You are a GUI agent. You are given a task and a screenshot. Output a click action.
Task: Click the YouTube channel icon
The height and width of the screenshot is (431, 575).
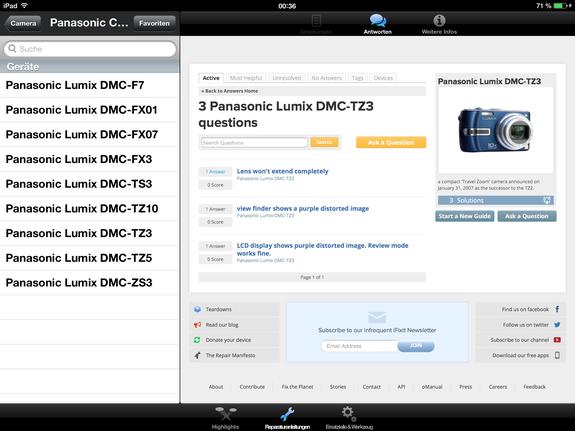pos(557,340)
